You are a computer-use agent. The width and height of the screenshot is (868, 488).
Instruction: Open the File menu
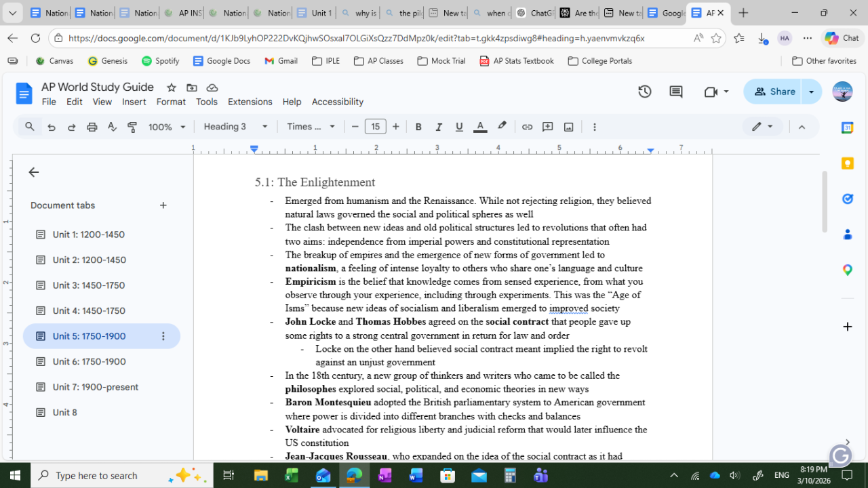click(49, 102)
